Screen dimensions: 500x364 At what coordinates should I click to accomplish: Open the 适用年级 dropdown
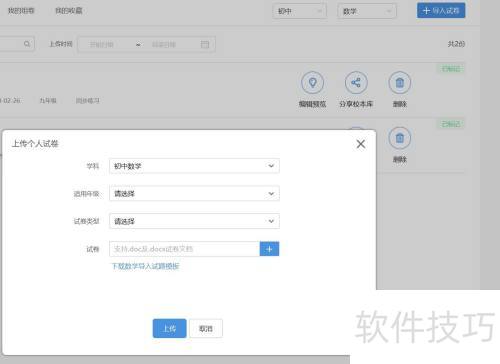(x=194, y=193)
